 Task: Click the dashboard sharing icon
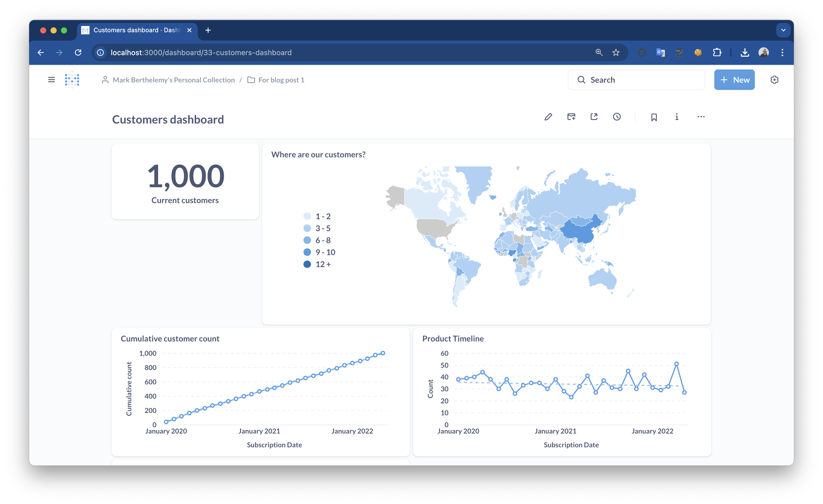594,117
